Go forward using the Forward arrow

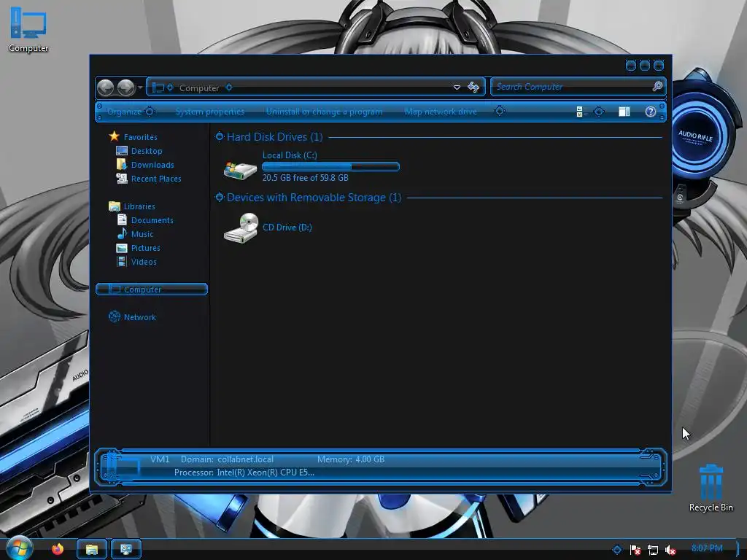tap(125, 87)
